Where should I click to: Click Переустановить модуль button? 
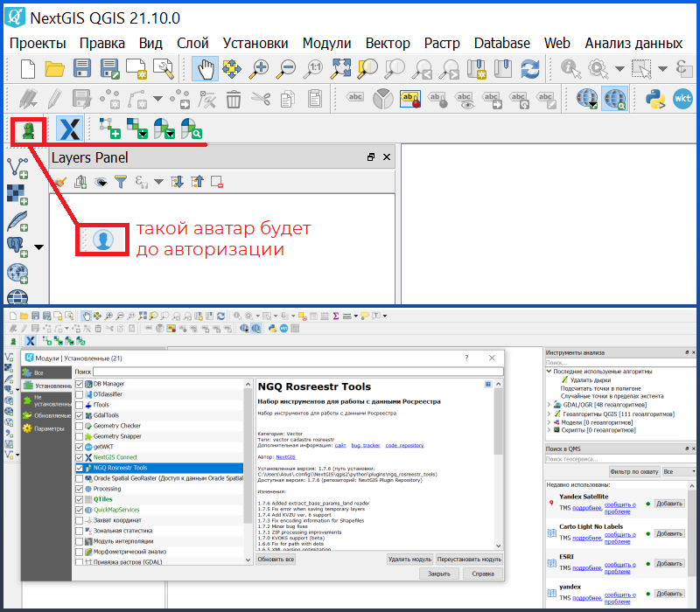click(x=469, y=559)
